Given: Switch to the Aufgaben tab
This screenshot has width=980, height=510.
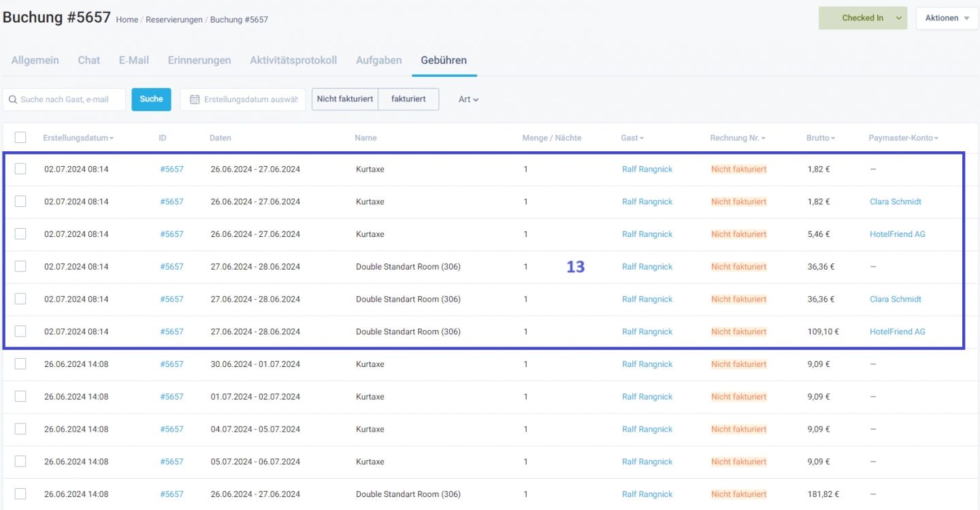Looking at the screenshot, I should click(x=379, y=60).
